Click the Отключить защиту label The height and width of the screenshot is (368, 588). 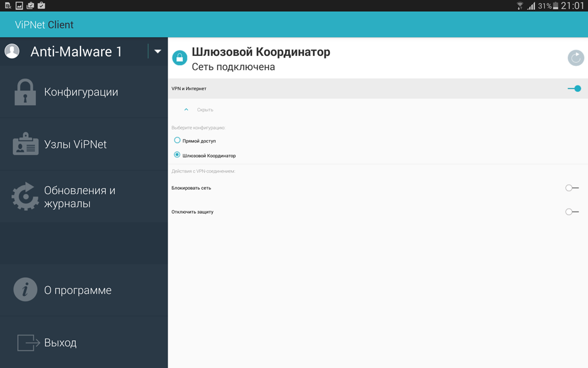click(192, 212)
